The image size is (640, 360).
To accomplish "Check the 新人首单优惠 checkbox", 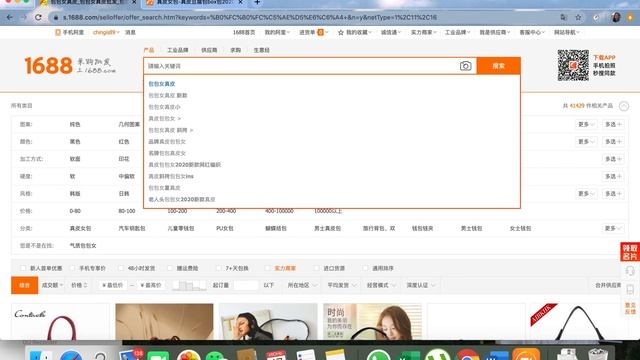I will [23, 268].
